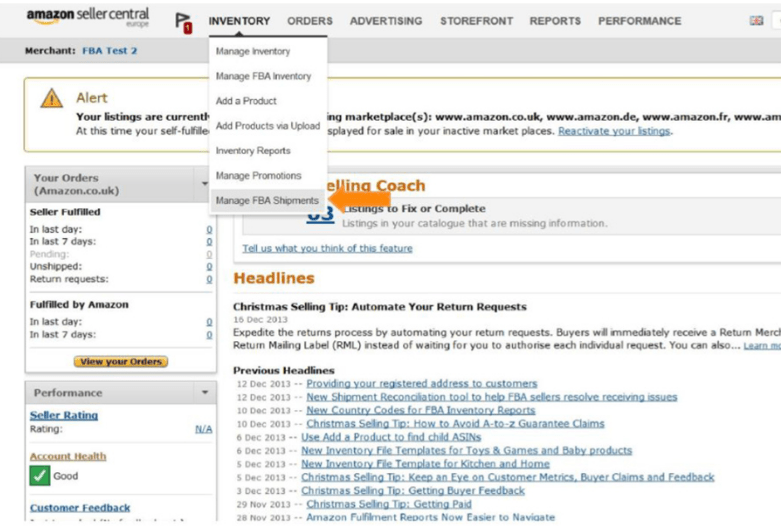Screen dimensions: 782x526
Task: Open the Seller Rating link
Action: (x=64, y=415)
